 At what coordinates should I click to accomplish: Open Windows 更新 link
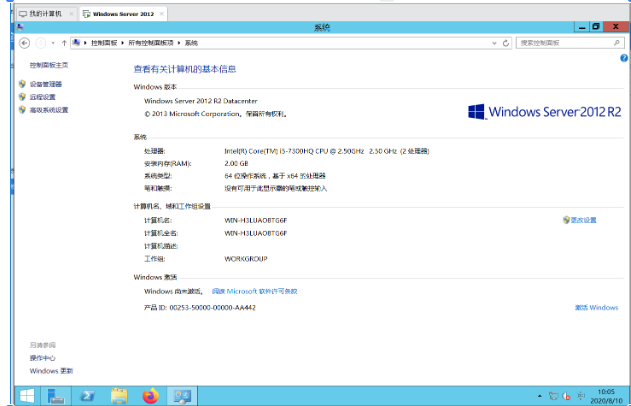point(51,371)
